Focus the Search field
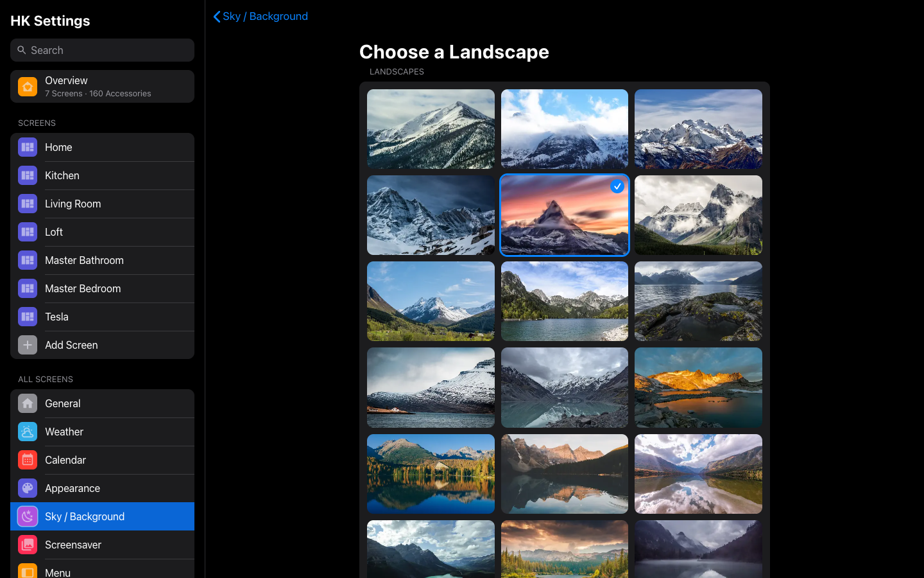This screenshot has width=924, height=578. point(102,50)
